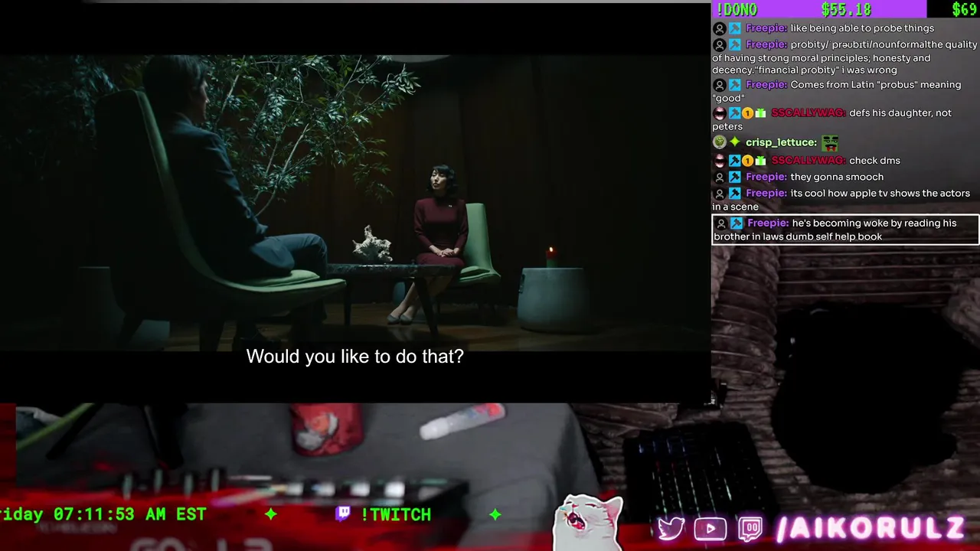Click the white cat mascot in the overlay
The height and width of the screenshot is (551, 980).
coord(590,523)
